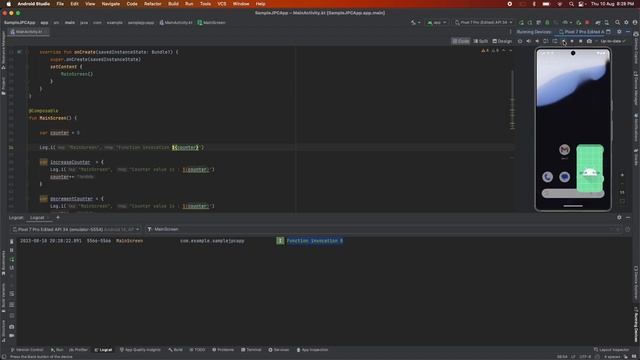The height and width of the screenshot is (360, 640).
Task: Open IDE settings gear in main toolbar
Action: click(626, 22)
